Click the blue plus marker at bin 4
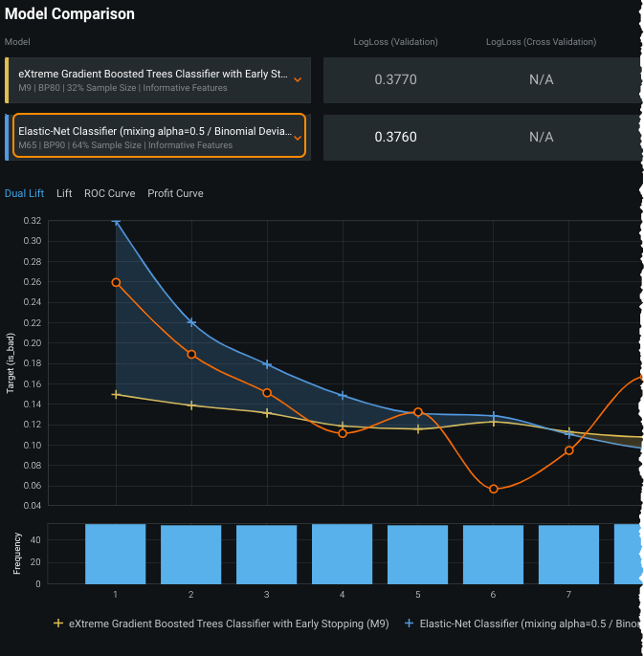 (343, 395)
